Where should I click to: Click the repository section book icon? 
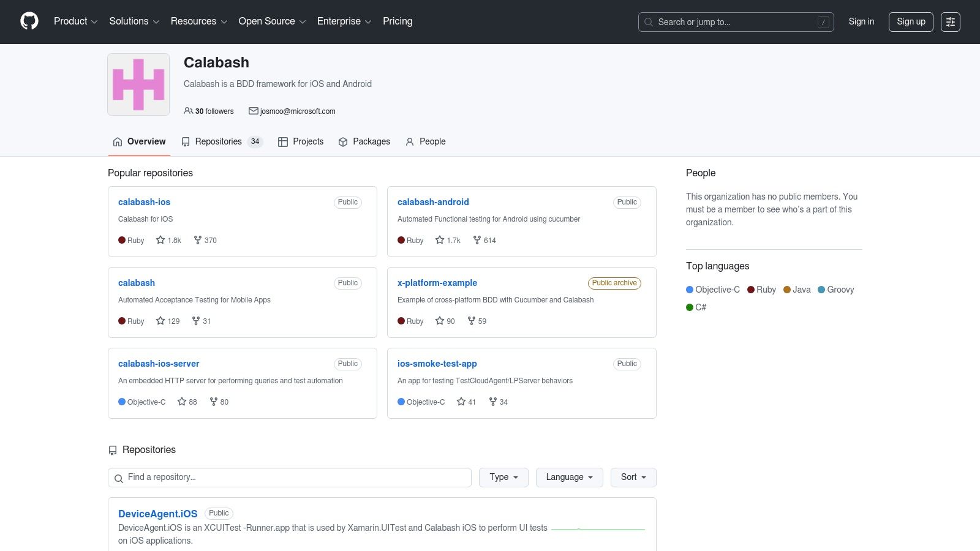coord(113,451)
